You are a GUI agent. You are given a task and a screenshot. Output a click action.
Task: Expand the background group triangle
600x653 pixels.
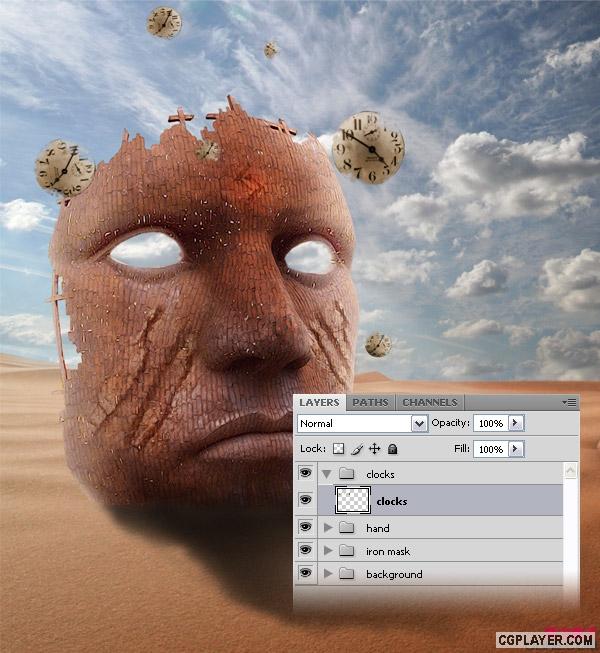click(328, 573)
